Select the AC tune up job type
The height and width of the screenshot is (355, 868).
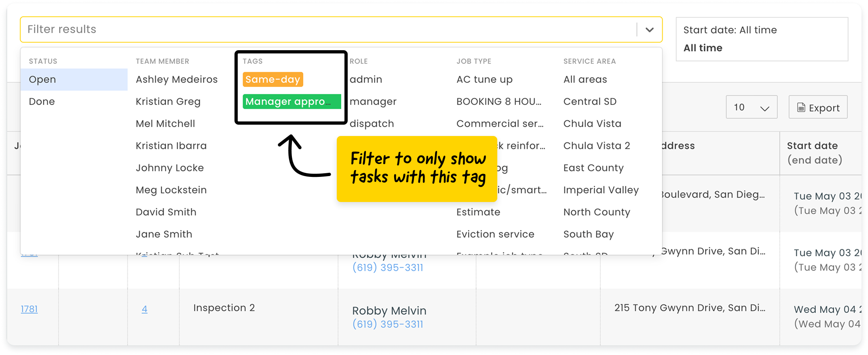(x=484, y=80)
